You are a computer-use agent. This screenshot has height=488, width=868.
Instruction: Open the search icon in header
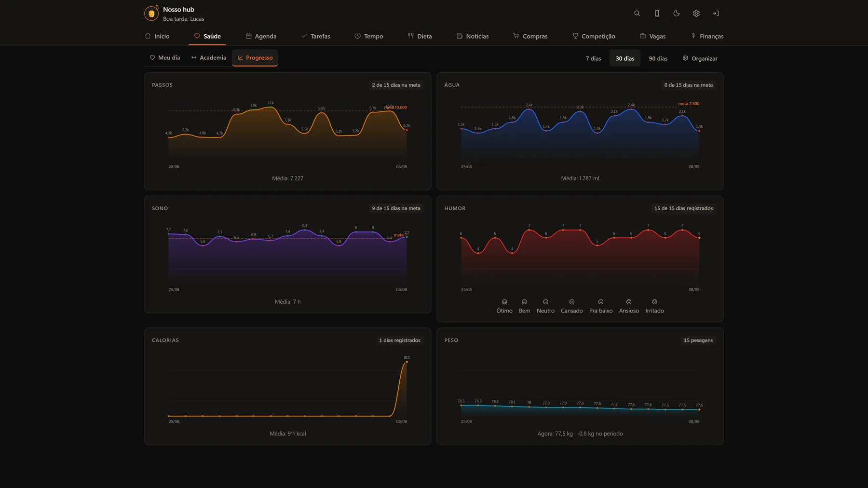coord(637,14)
